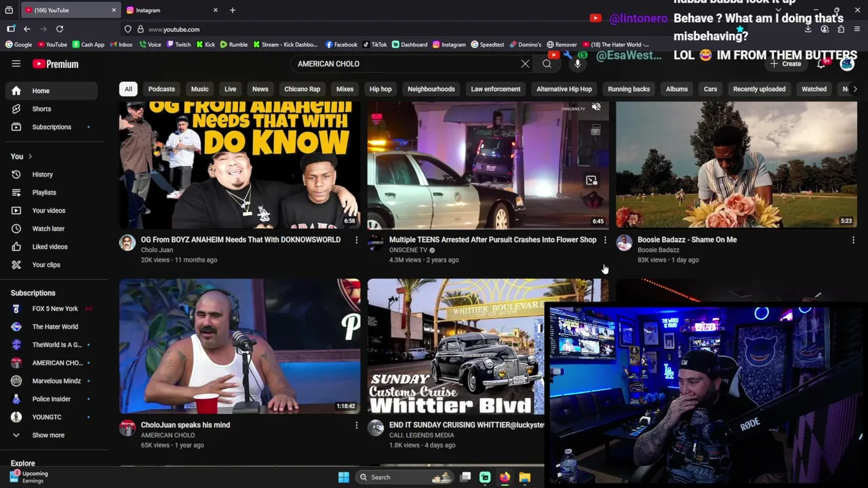868x488 pixels.
Task: Select the Running backs filter chip
Action: 629,89
